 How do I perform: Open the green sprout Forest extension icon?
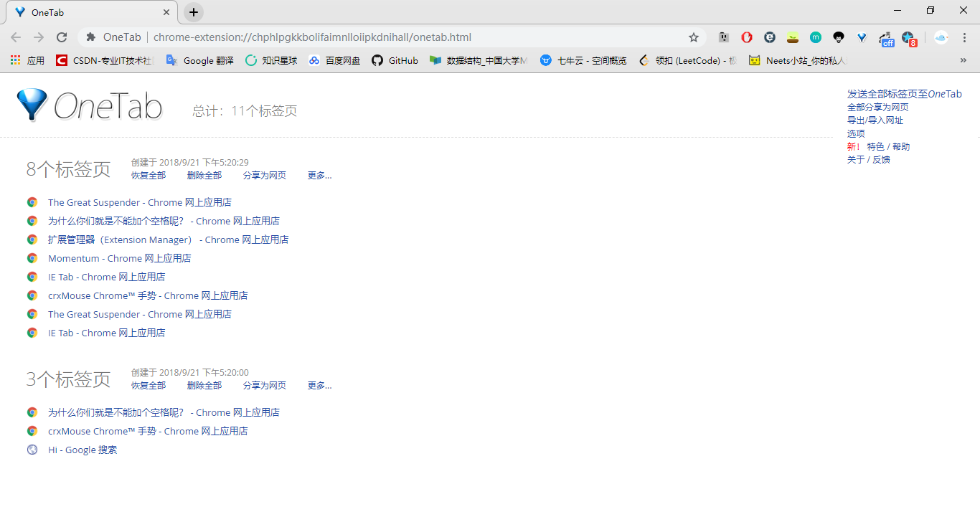tap(793, 37)
